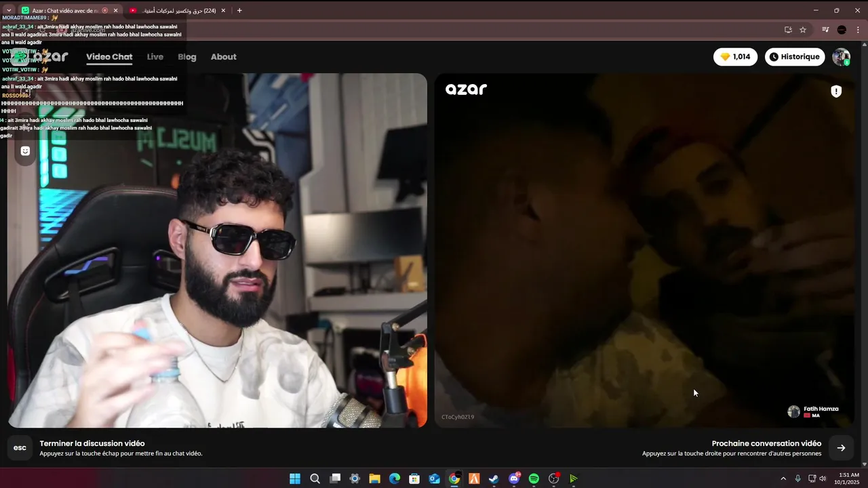
Task: Close the YouTube browser tab
Action: (223, 10)
